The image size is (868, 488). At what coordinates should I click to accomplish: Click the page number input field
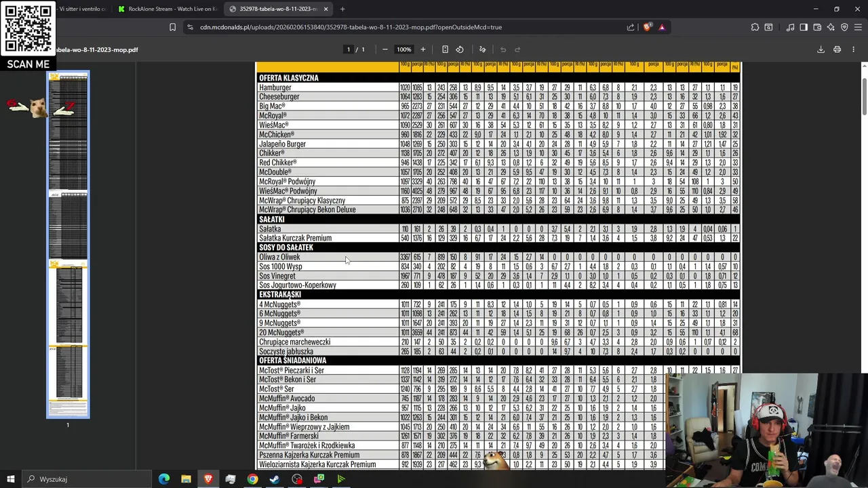click(x=349, y=49)
